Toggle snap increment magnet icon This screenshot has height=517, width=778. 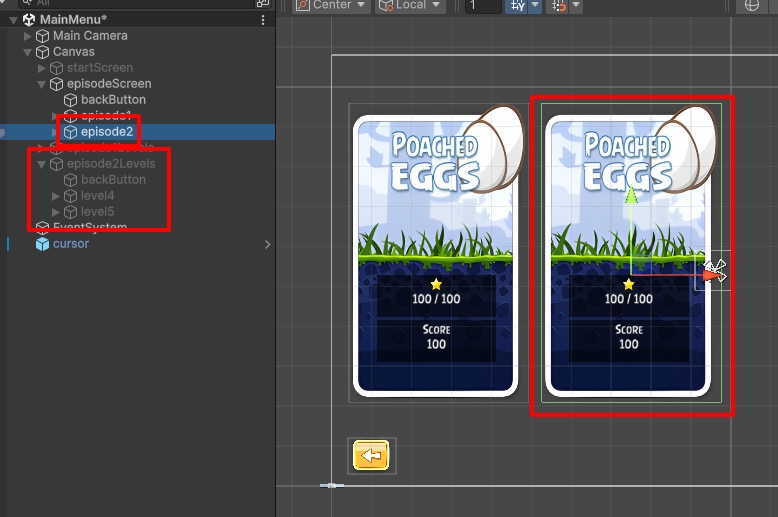(x=558, y=5)
